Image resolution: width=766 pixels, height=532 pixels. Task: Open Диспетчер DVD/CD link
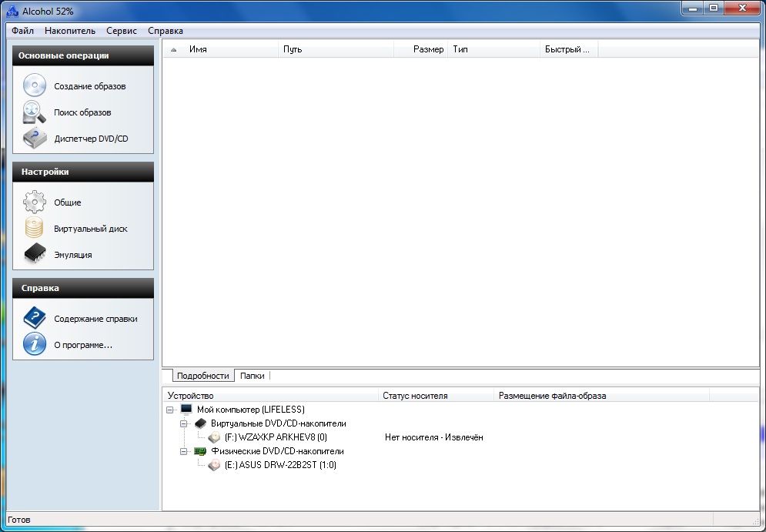click(91, 139)
